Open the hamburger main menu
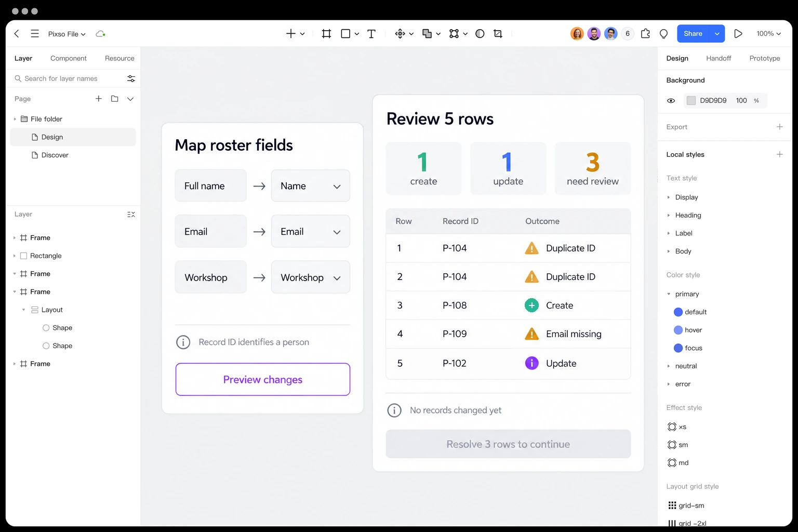Image resolution: width=798 pixels, height=532 pixels. point(35,34)
